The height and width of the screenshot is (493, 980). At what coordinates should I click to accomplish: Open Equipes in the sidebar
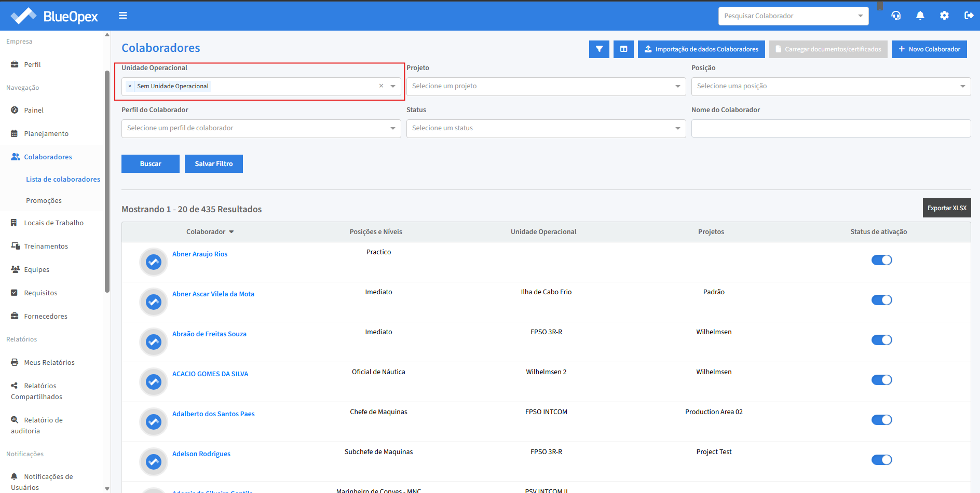[x=36, y=269]
